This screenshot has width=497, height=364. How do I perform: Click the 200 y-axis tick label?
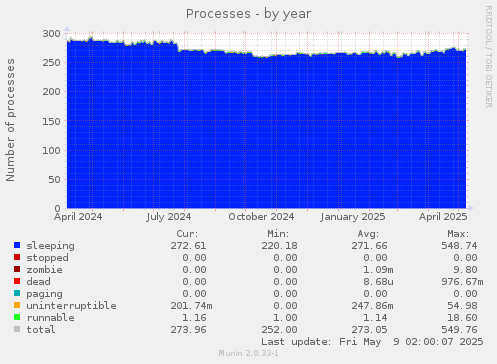coord(52,92)
